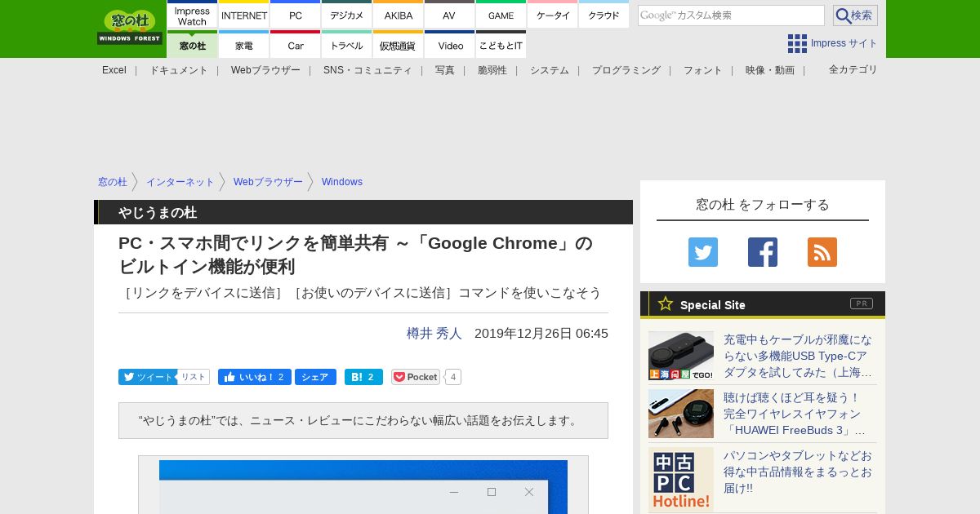Select the 窓の杜 site tab
This screenshot has width=980, height=514.
click(193, 44)
